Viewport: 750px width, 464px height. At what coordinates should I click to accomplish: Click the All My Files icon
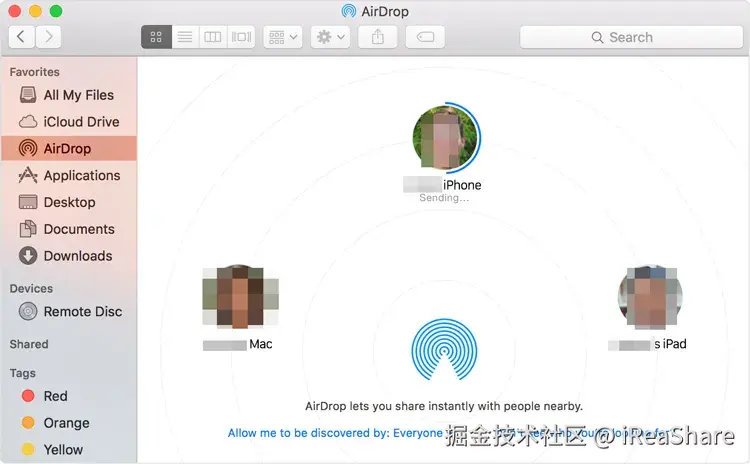coord(28,95)
